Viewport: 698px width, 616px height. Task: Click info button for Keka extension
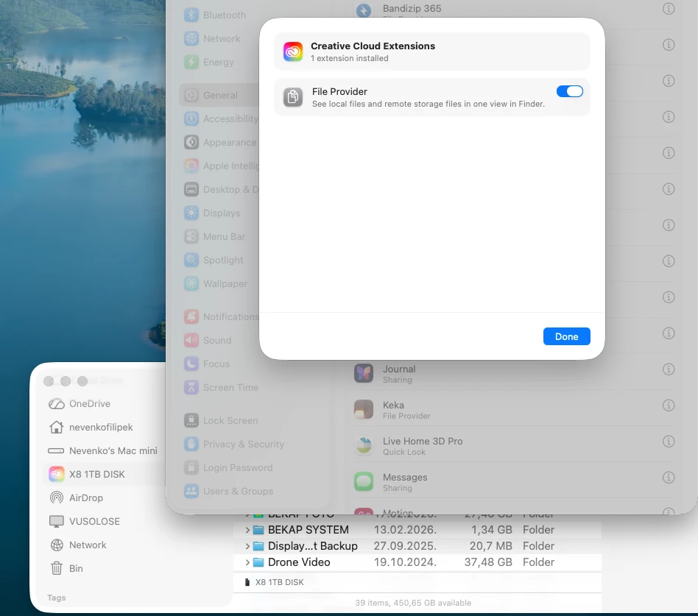(669, 406)
